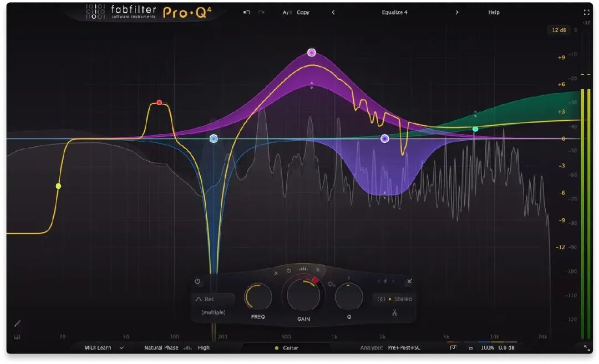
Task: Select the red EQ band node
Action: (159, 102)
